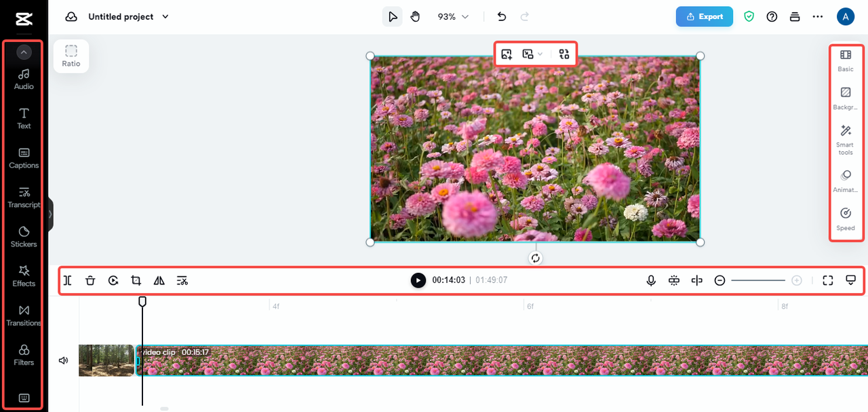Open transcript-based editing in timeline toolbar
This screenshot has width=868, height=412.
(x=182, y=280)
